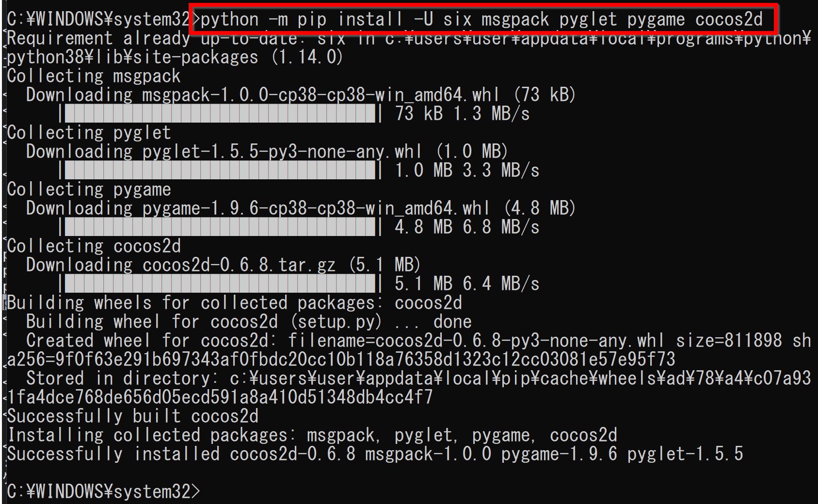Click the 'Requirement already up-to-date' line
This screenshot has height=504, width=818.
(x=409, y=47)
